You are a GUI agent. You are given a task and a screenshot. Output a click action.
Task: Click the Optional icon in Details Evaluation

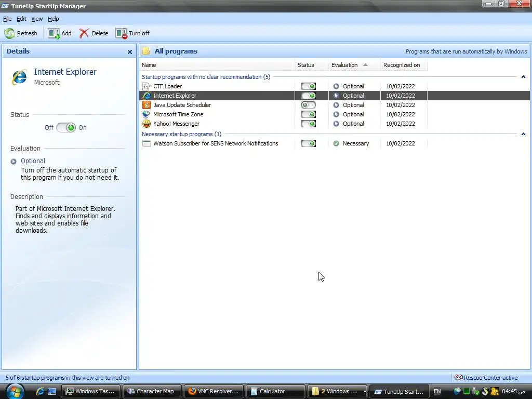tap(14, 162)
